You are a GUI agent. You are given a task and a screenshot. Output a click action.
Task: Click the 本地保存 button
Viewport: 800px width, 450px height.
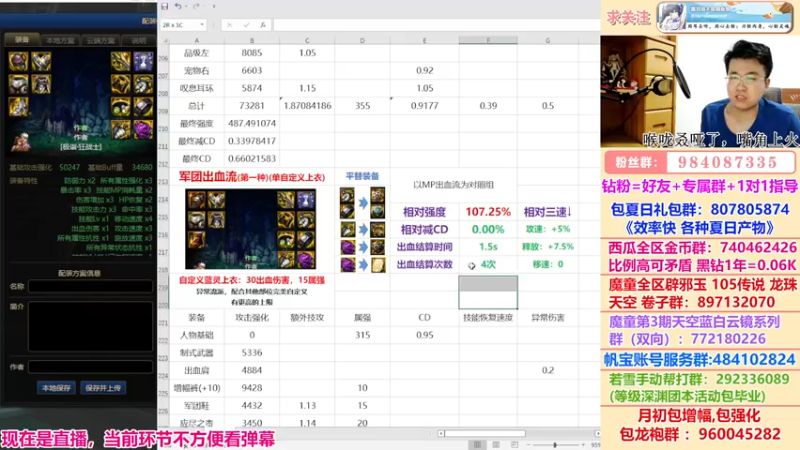[x=56, y=388]
